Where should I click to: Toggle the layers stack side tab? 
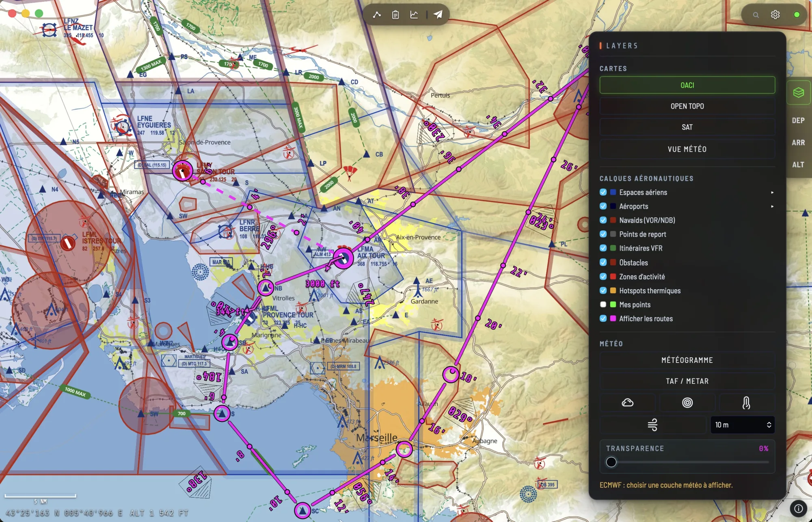pyautogui.click(x=799, y=93)
